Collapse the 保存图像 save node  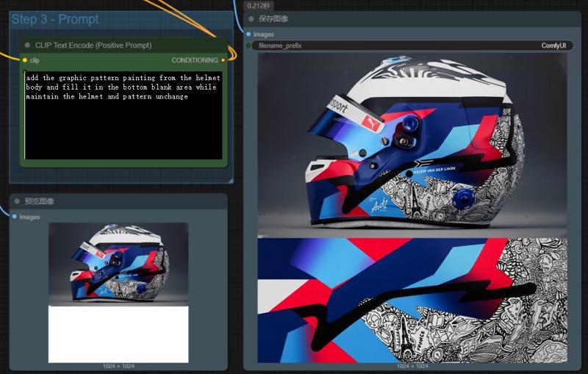(251, 19)
